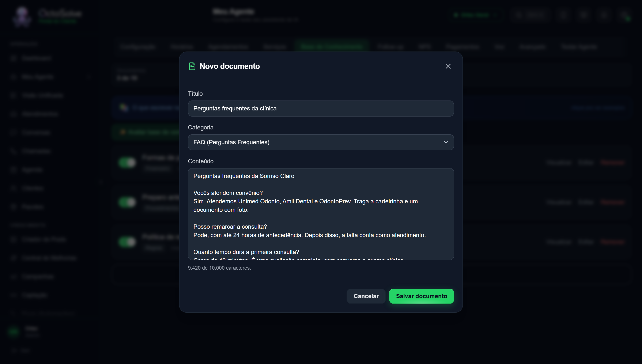The width and height of the screenshot is (642, 364).
Task: Click 'Quanto tempo dura a primeira consulta?' line
Action: (x=246, y=252)
